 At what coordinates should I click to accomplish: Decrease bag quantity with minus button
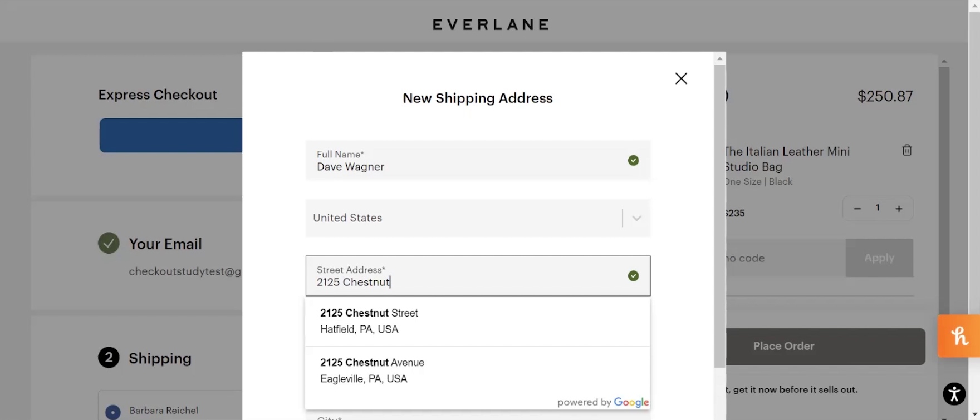pos(857,209)
